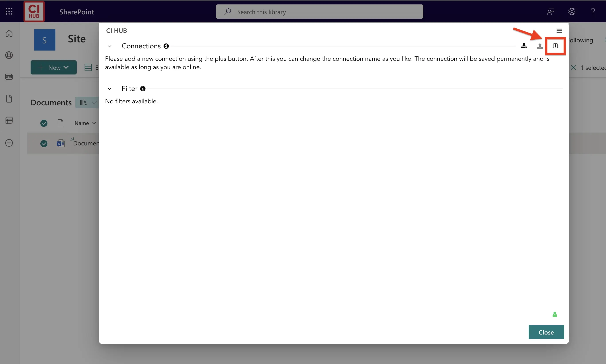The height and width of the screenshot is (364, 606).
Task: Deselect the Document row checkbox
Action: [44, 143]
